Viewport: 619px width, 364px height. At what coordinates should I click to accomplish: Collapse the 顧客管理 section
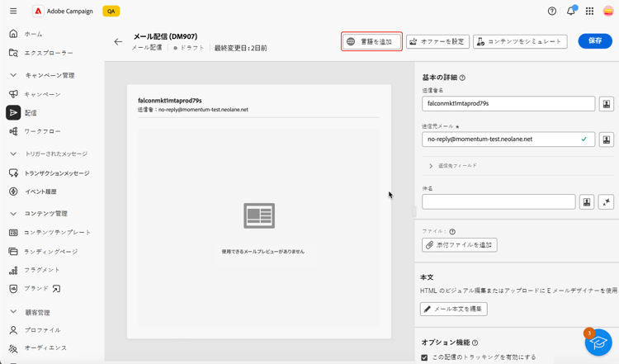click(x=13, y=312)
